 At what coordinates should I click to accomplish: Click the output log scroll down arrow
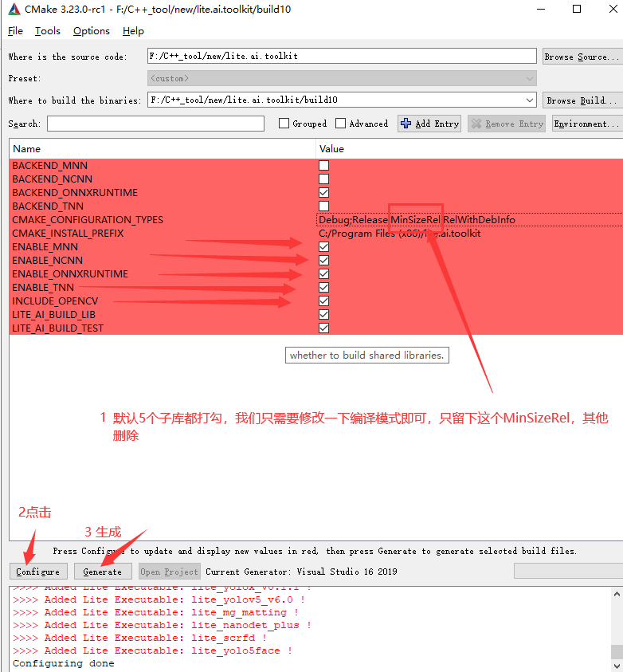617,666
